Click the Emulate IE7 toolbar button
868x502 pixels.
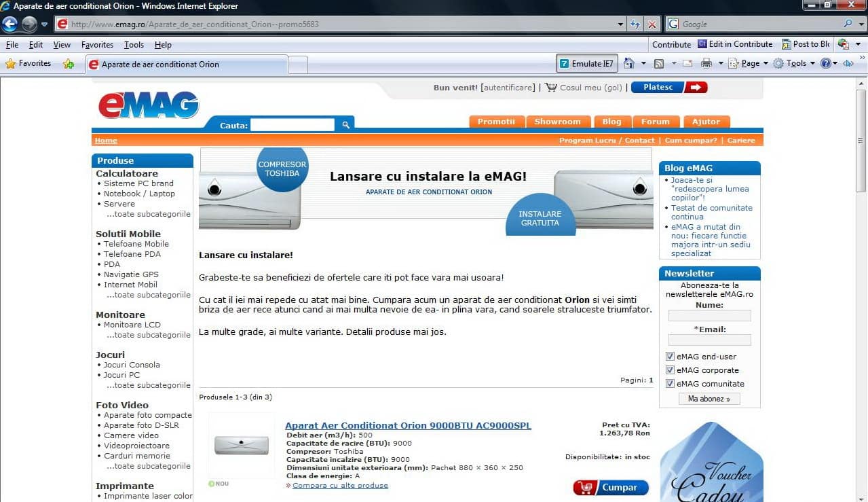[587, 64]
